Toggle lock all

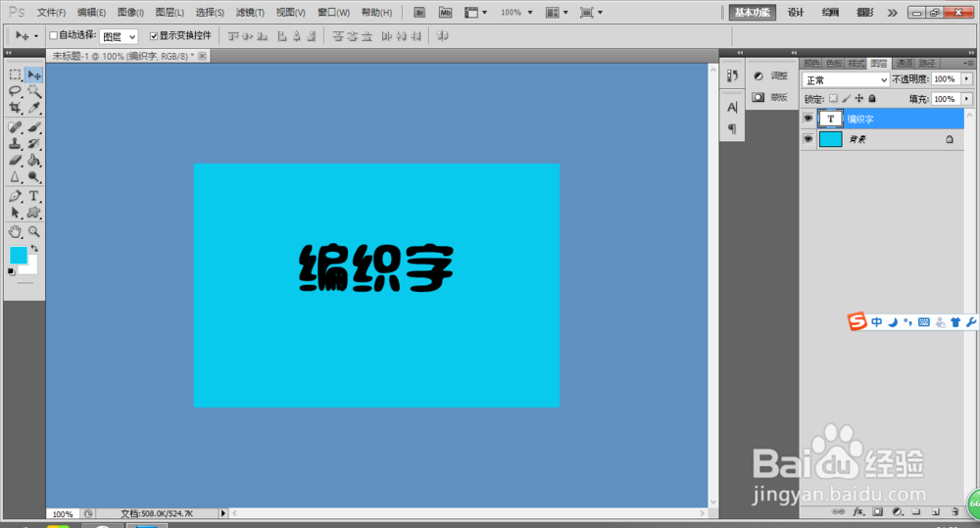coord(872,98)
